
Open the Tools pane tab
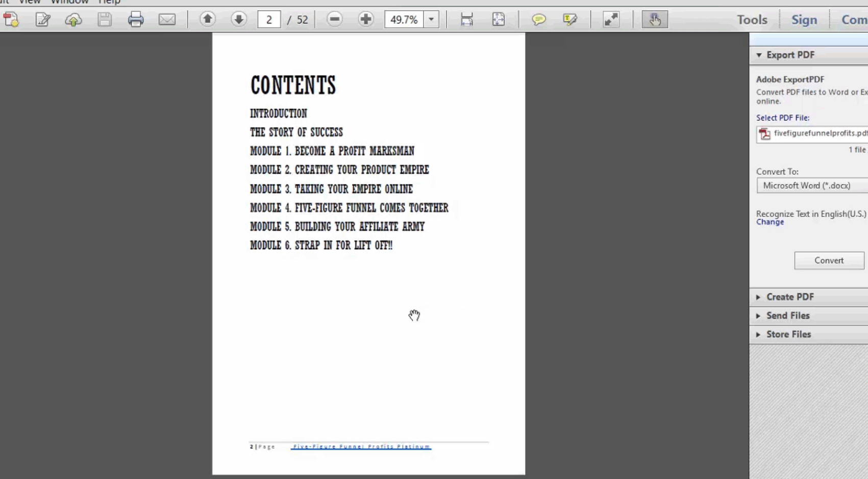752,19
